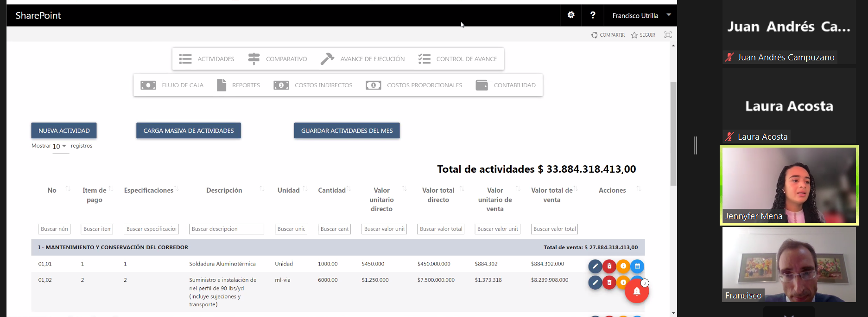Focus the Buscar especificaciones search field
The image size is (868, 317).
152,229
